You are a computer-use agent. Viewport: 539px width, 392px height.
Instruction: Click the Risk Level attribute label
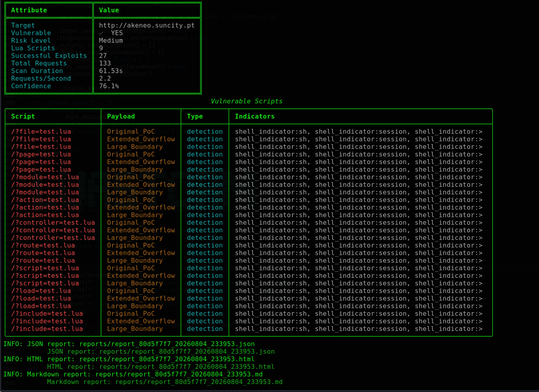pos(31,40)
